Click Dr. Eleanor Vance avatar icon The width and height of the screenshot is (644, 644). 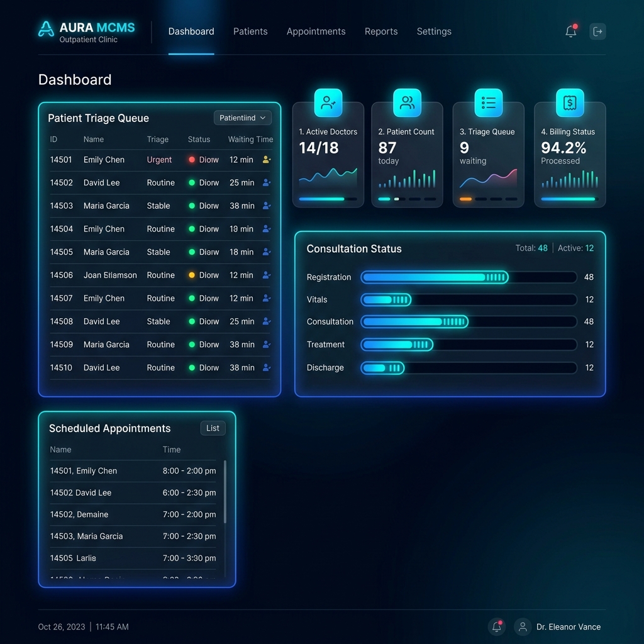click(523, 627)
